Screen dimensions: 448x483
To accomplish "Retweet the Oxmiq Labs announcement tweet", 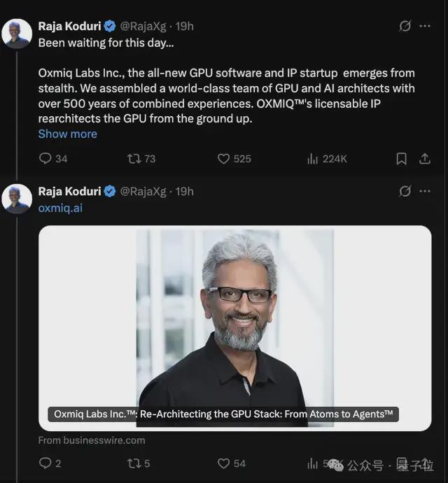I will click(x=141, y=159).
